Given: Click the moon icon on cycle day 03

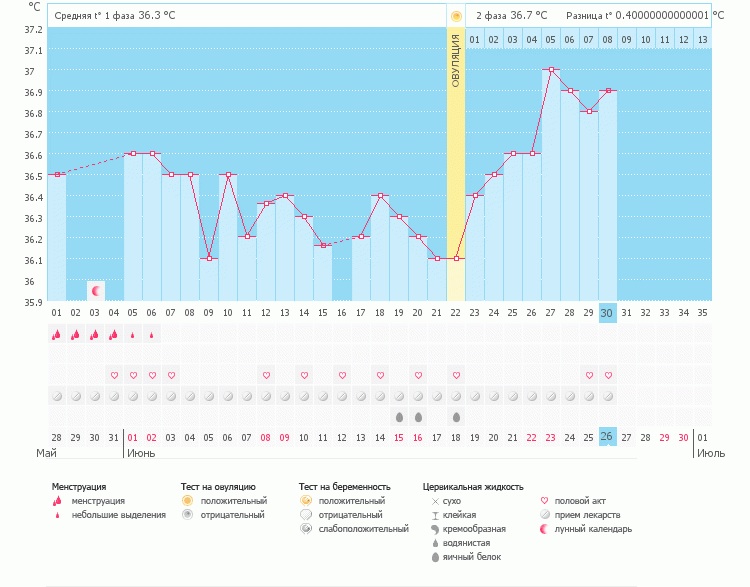Looking at the screenshot, I should 96,290.
